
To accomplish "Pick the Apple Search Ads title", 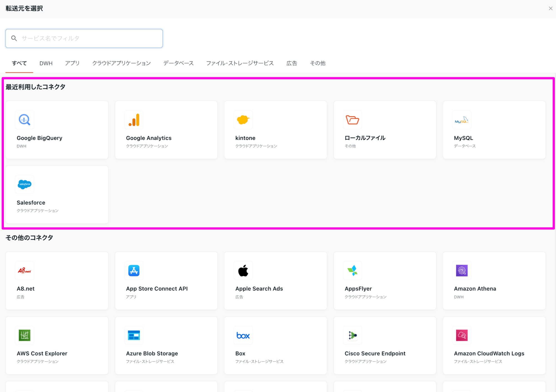I will (259, 289).
